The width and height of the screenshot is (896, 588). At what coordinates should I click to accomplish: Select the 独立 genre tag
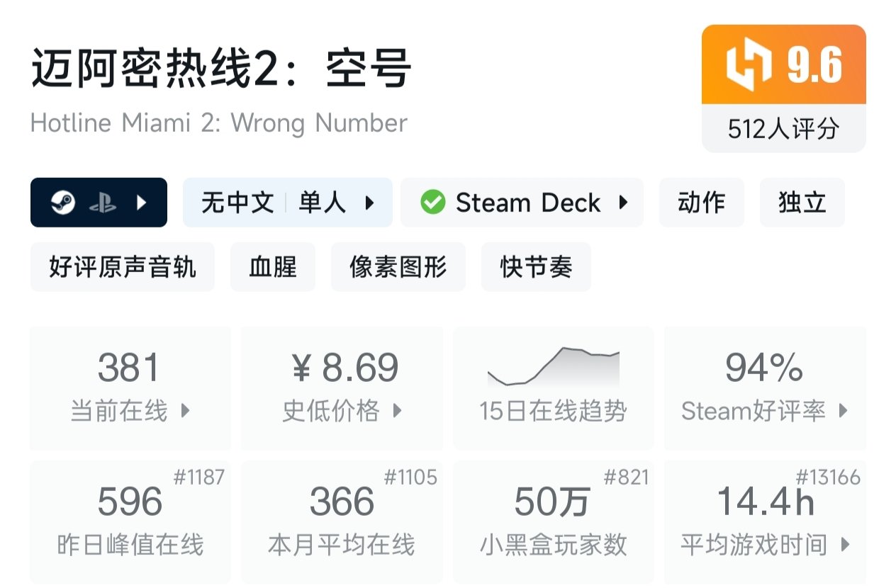coord(802,203)
